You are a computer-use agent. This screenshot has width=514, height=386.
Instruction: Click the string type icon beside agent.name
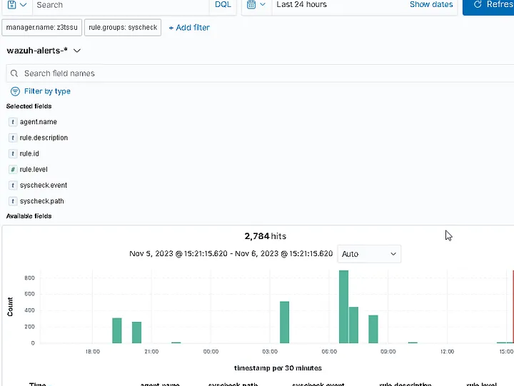[13, 122]
